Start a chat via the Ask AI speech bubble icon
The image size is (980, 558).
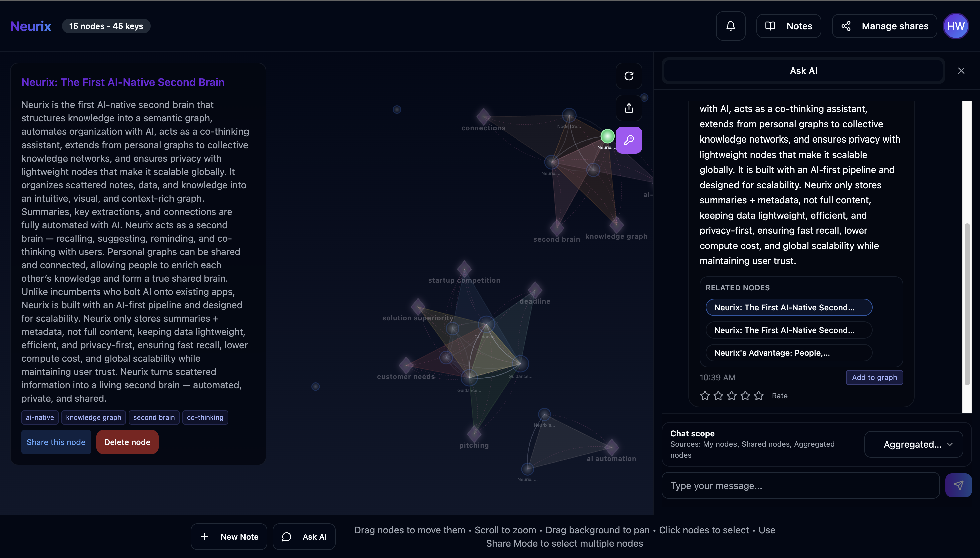pyautogui.click(x=286, y=537)
